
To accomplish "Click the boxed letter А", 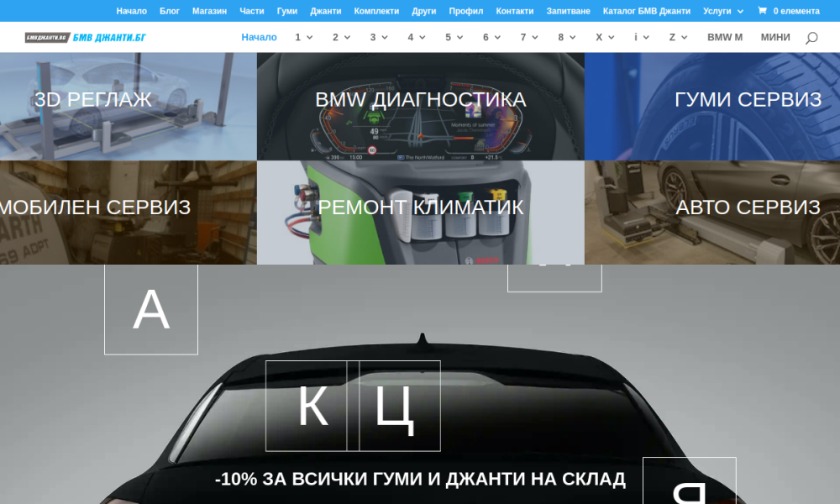I will [x=151, y=309].
